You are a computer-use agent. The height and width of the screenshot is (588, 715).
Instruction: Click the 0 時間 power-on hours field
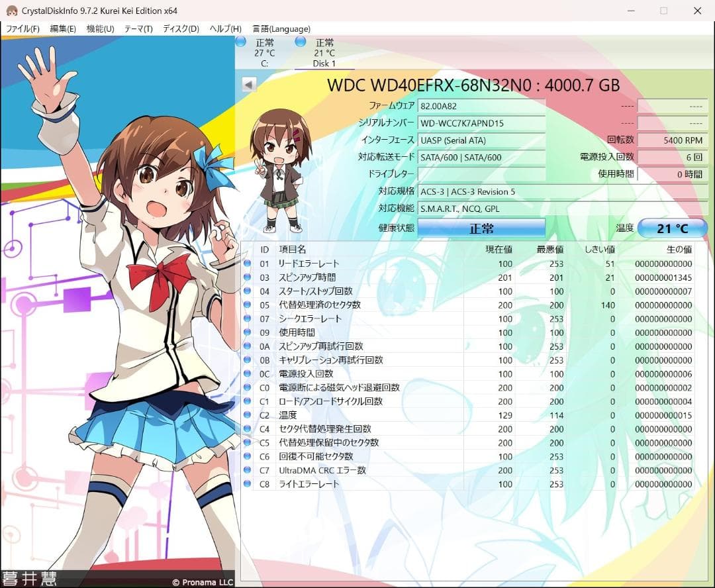(x=672, y=174)
